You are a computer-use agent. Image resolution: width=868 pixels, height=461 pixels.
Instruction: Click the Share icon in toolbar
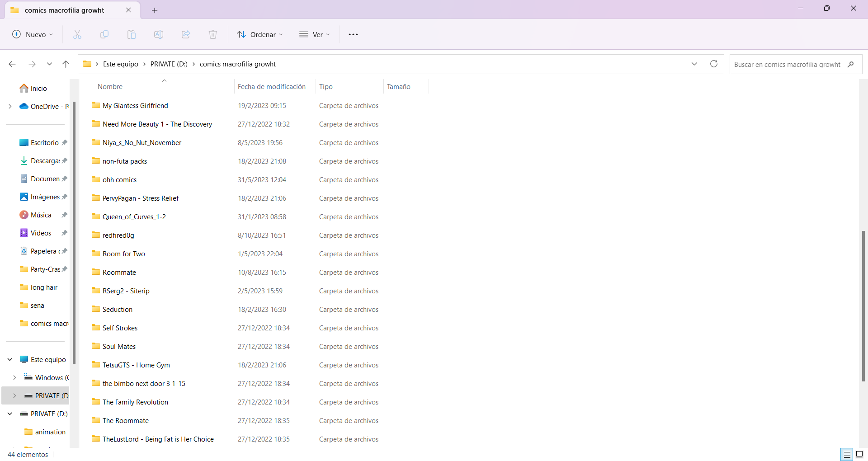(186, 34)
